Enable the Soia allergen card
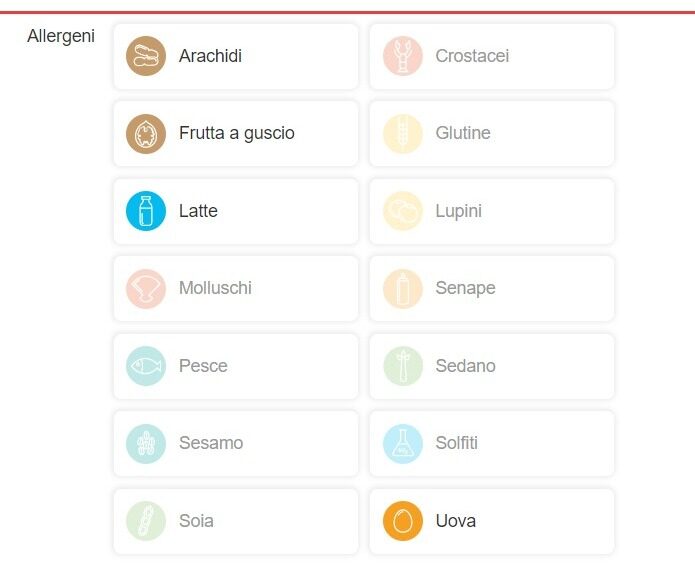The height and width of the screenshot is (572, 695). tap(236, 521)
